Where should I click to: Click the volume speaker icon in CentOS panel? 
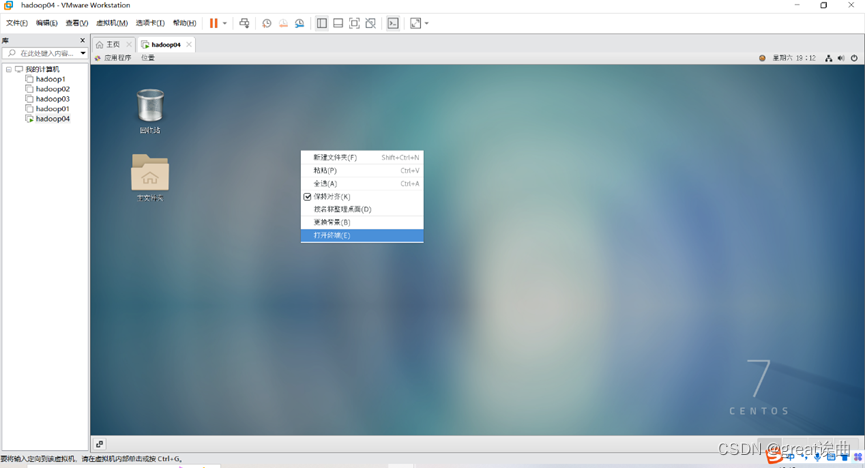[841, 58]
